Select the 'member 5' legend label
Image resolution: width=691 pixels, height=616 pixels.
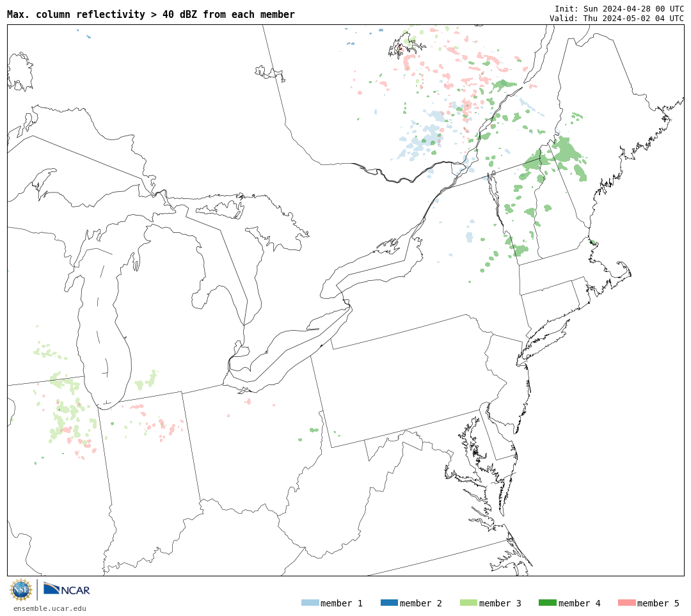point(658,603)
